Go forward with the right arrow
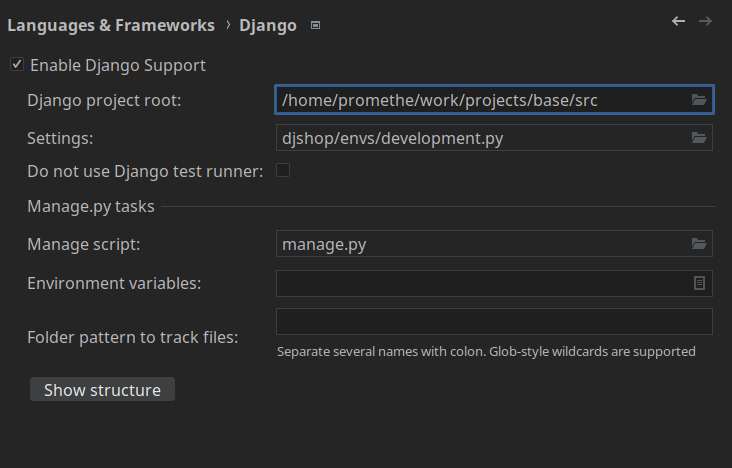The height and width of the screenshot is (468, 732). point(705,21)
